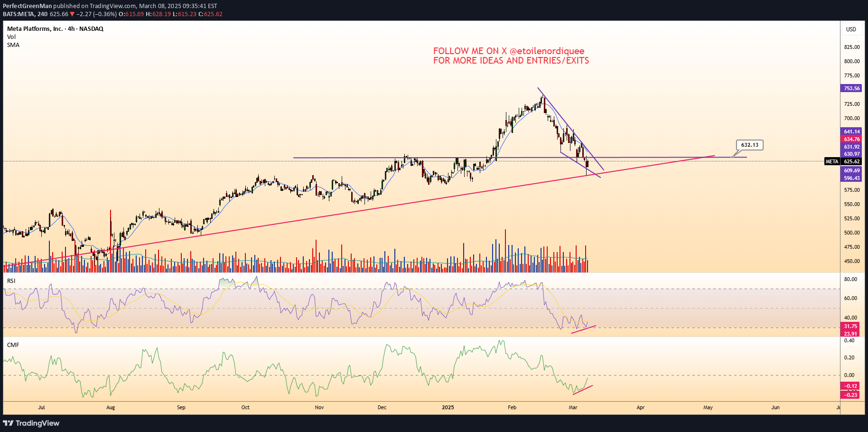The height and width of the screenshot is (432, 868).
Task: Click the 632.13 price callout label
Action: point(750,145)
